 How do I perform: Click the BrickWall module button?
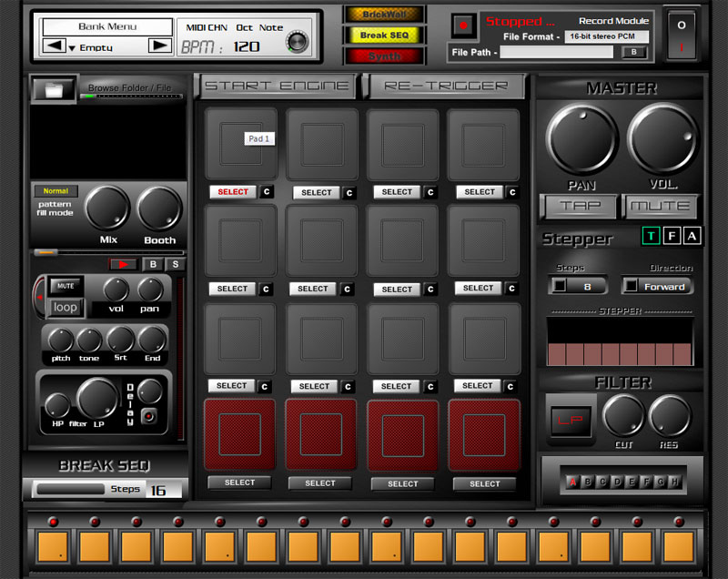click(x=384, y=14)
